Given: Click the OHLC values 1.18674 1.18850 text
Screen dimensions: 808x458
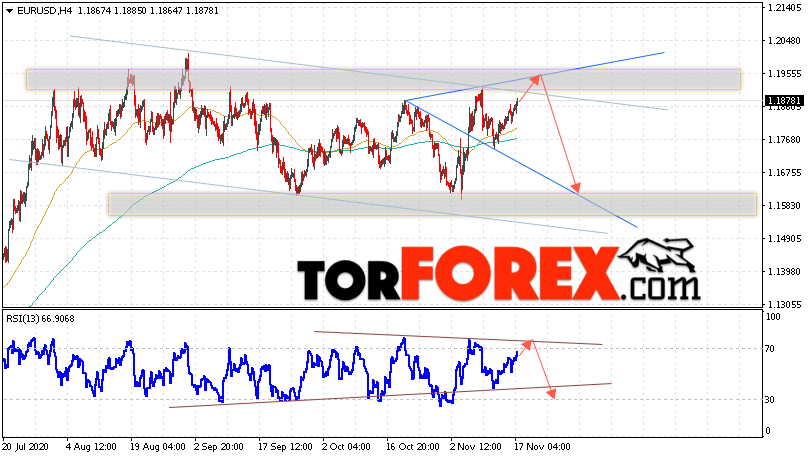Looking at the screenshot, I should click(x=113, y=11).
